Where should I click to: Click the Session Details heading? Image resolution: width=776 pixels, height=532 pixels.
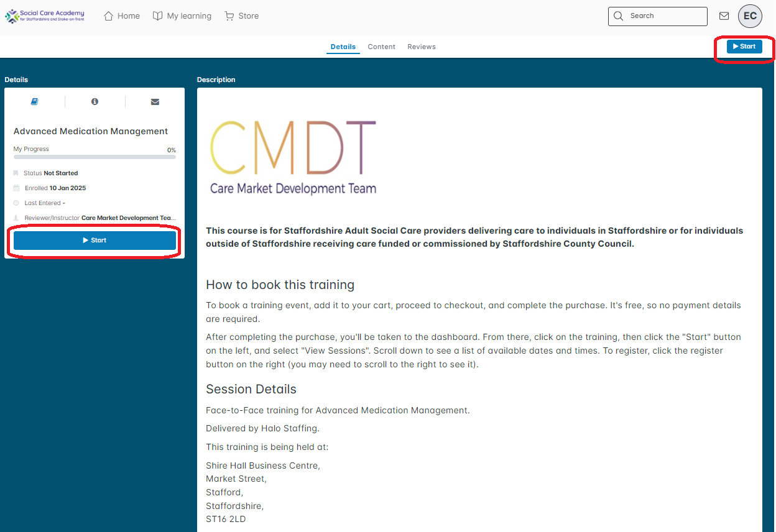[x=251, y=389]
